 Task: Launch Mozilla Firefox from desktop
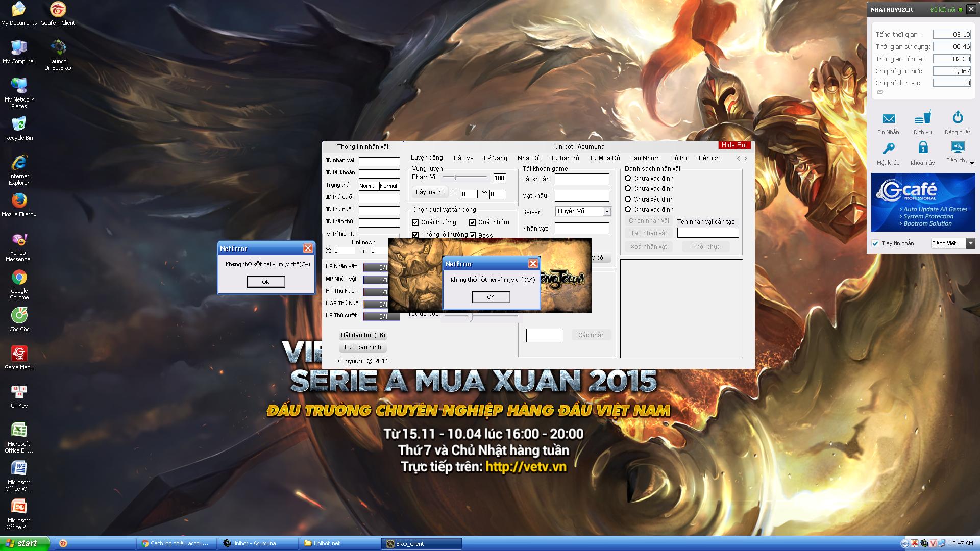pos(19,205)
